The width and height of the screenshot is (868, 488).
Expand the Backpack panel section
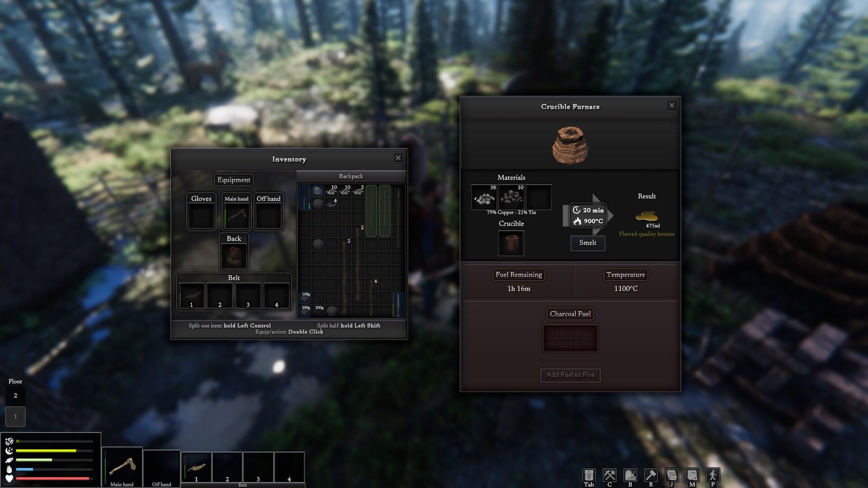point(351,176)
